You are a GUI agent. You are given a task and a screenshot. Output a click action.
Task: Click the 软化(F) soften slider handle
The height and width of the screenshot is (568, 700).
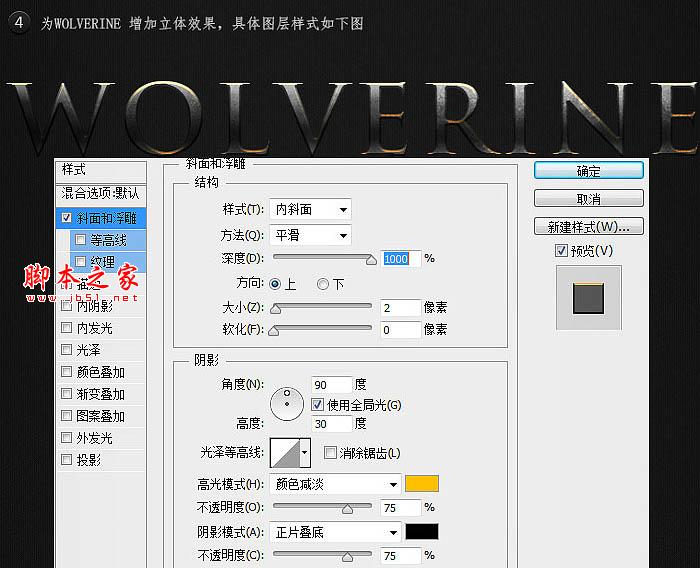coord(274,331)
